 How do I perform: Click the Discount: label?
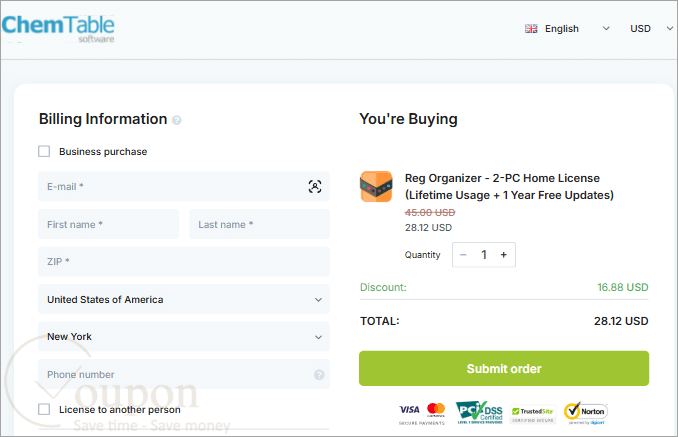coord(383,287)
